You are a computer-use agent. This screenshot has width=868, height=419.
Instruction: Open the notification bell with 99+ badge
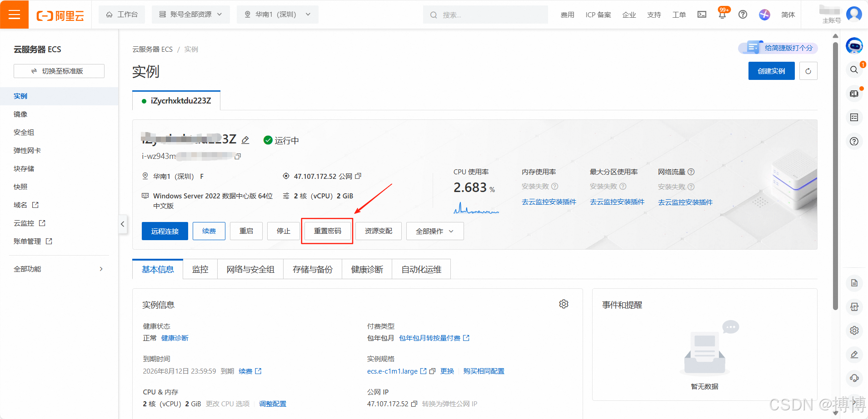tap(722, 14)
